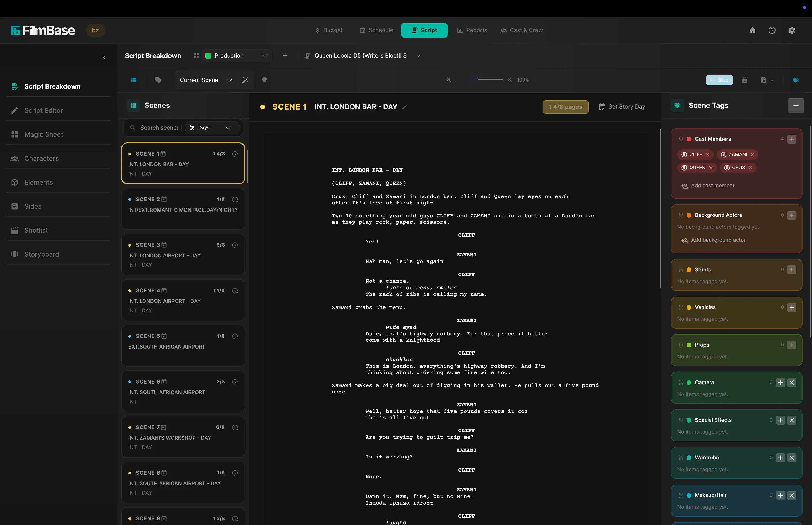The height and width of the screenshot is (525, 812).
Task: Toggle the scenes list view icon
Action: pyautogui.click(x=134, y=80)
